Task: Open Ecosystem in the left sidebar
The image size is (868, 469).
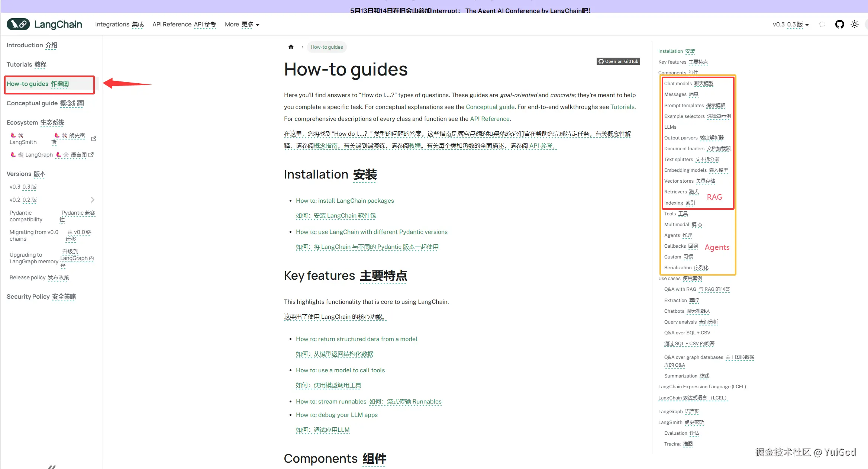Action: (x=35, y=122)
